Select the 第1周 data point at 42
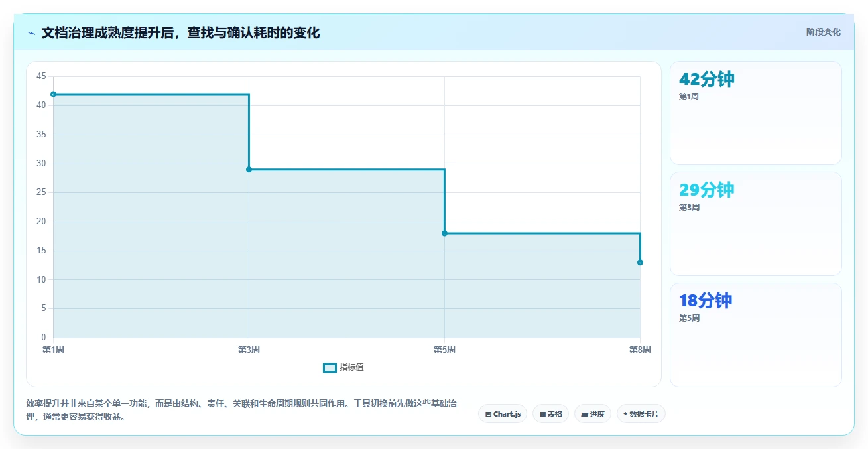 click(53, 94)
